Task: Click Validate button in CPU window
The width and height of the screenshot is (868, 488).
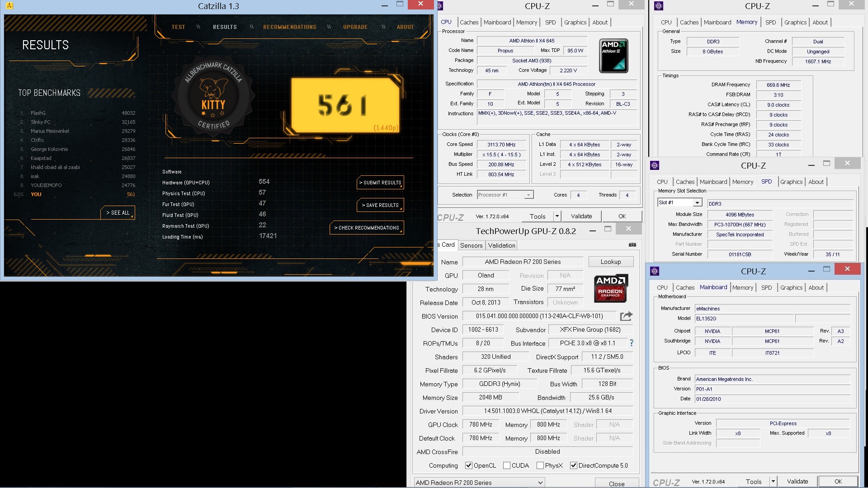Action: pos(581,216)
